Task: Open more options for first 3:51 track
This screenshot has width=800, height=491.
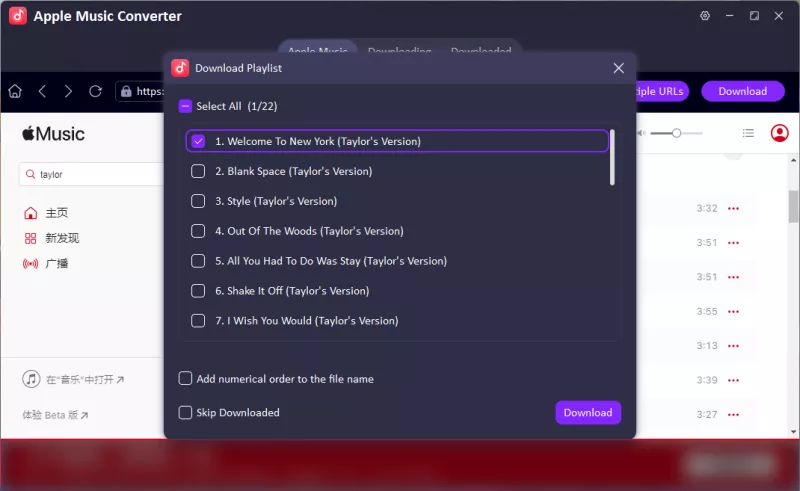Action: pyautogui.click(x=733, y=243)
